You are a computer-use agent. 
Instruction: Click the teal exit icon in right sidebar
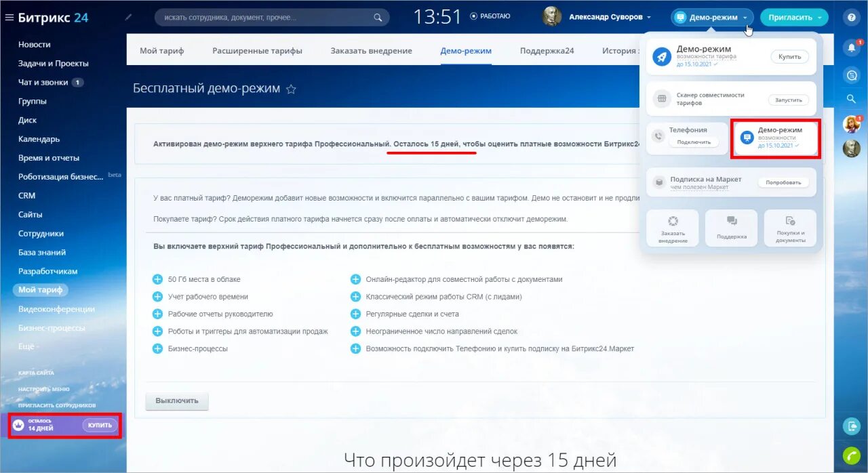click(x=852, y=426)
